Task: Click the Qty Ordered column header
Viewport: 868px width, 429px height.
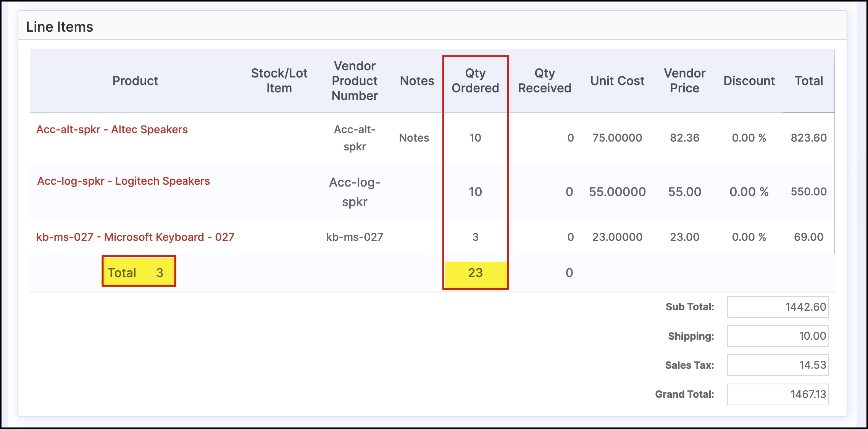Action: tap(475, 81)
